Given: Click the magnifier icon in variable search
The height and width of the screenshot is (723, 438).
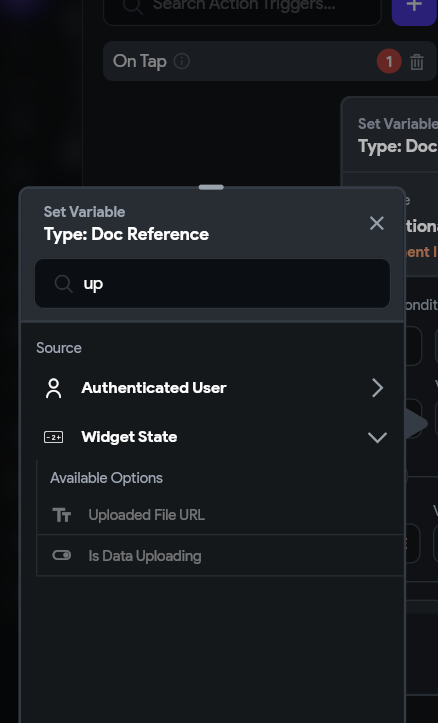Looking at the screenshot, I should point(63,284).
